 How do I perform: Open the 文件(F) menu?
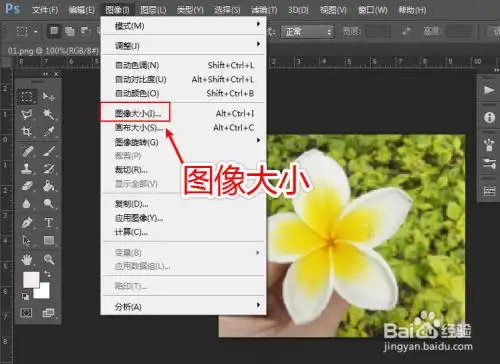[45, 10]
